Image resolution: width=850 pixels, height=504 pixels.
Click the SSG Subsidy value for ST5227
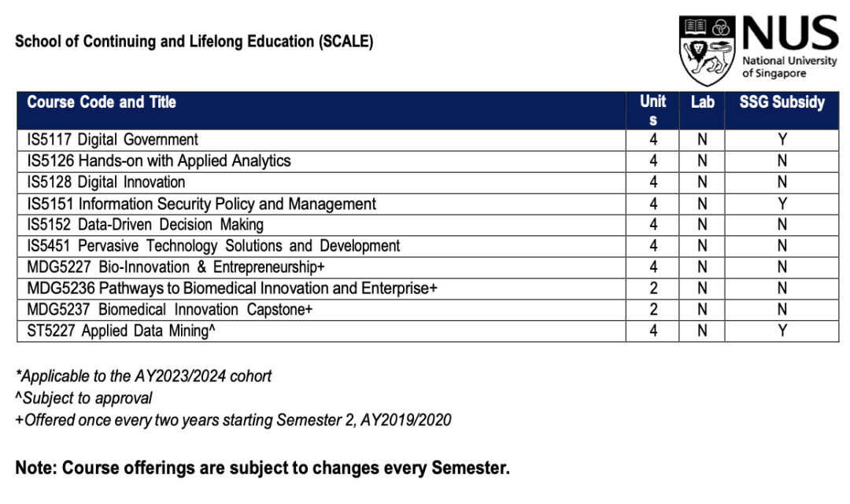pos(782,331)
